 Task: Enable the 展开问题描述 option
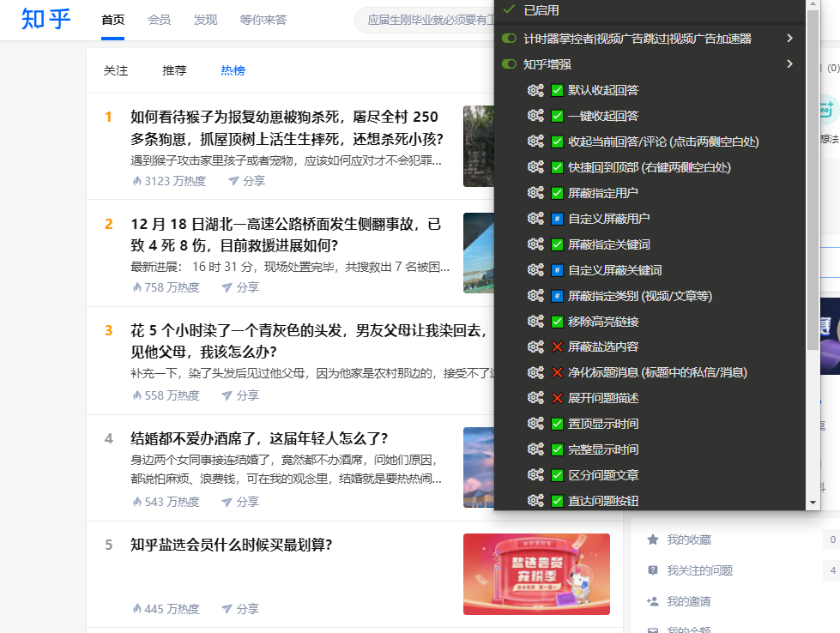pos(557,398)
